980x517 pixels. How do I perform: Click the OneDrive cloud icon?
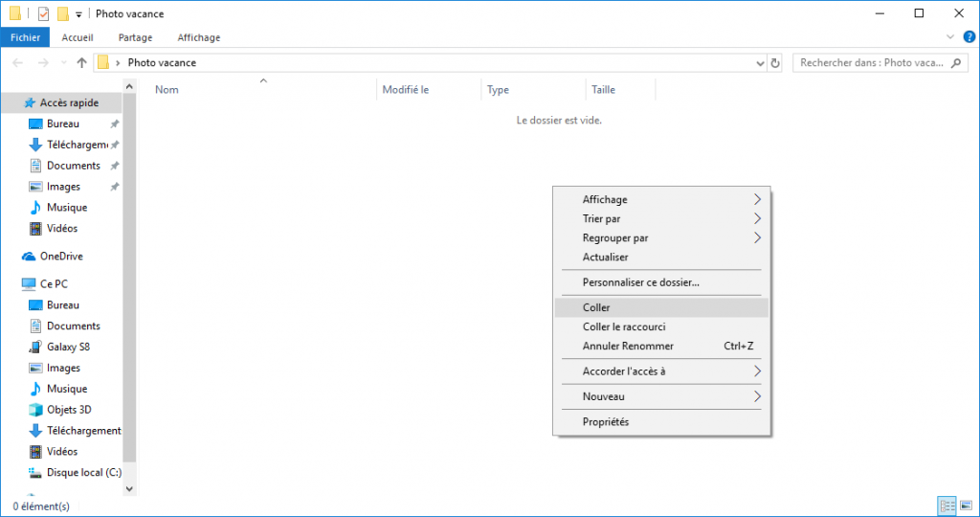pyautogui.click(x=28, y=257)
